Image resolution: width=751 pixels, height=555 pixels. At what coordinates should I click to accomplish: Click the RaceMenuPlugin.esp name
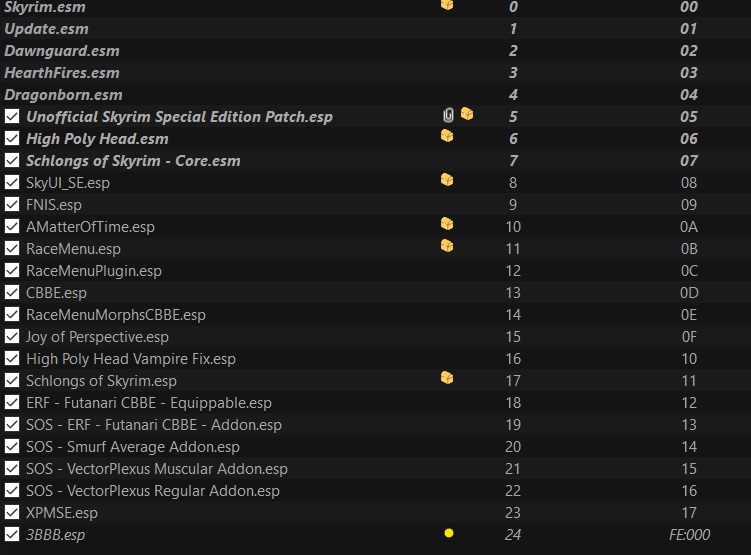[x=94, y=271]
